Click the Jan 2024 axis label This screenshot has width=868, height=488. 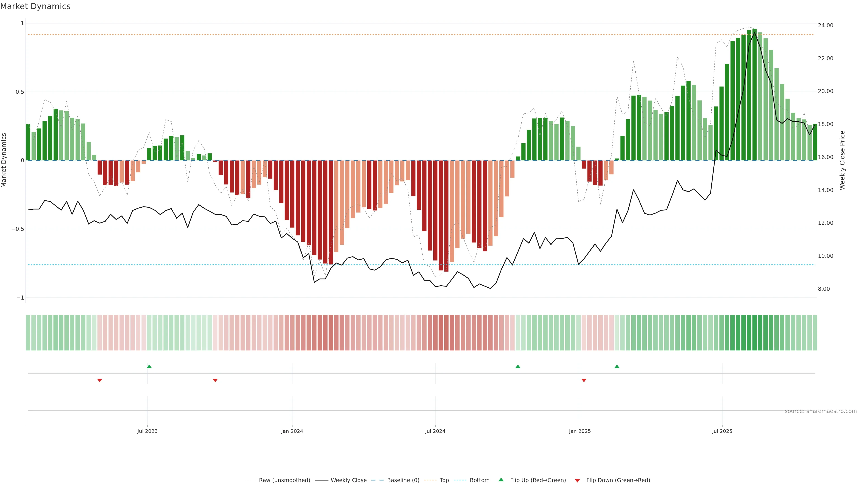tap(292, 431)
